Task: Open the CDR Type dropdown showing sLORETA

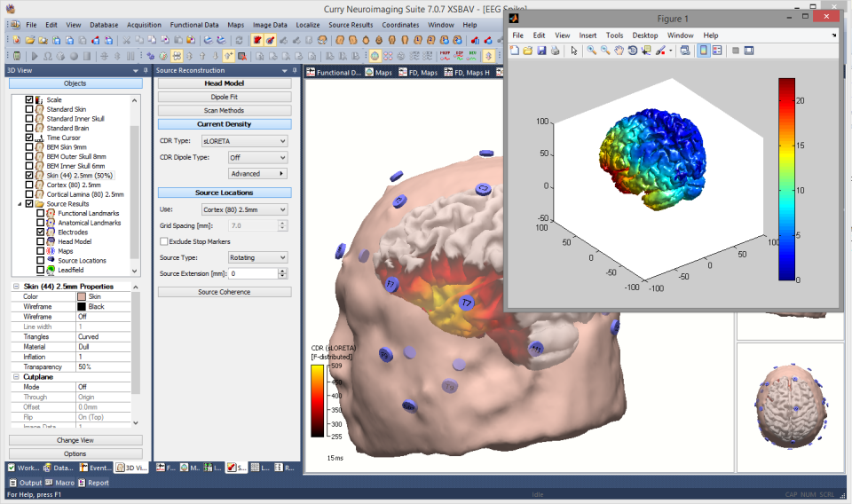Action: (x=245, y=141)
